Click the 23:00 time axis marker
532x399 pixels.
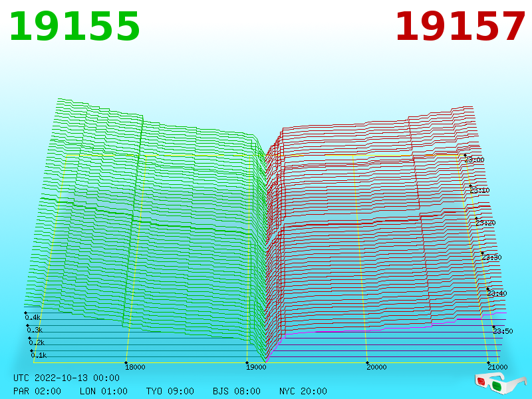475,160
